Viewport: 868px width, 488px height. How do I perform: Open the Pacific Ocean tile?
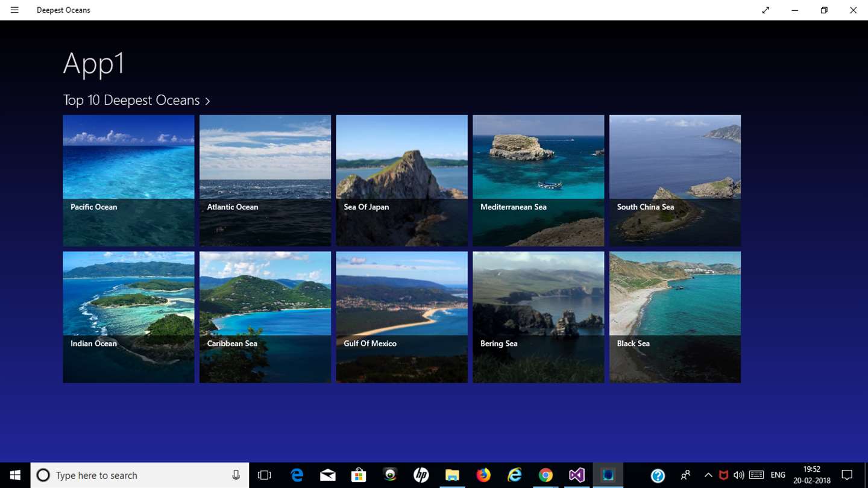128,181
